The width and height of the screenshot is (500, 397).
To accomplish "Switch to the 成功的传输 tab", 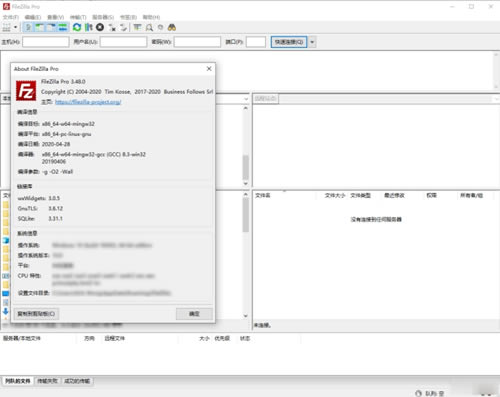I will click(x=77, y=381).
